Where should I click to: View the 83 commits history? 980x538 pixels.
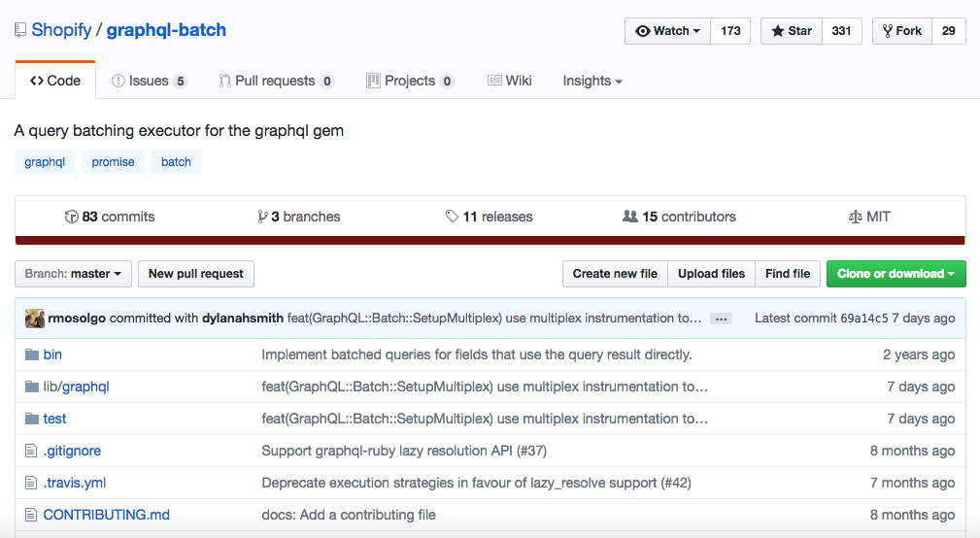(x=110, y=217)
